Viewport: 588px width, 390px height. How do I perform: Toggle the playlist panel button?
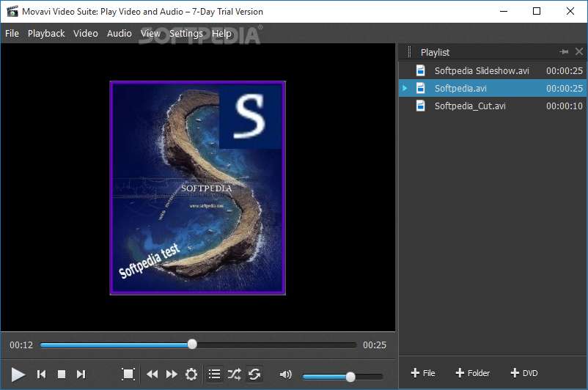[215, 374]
